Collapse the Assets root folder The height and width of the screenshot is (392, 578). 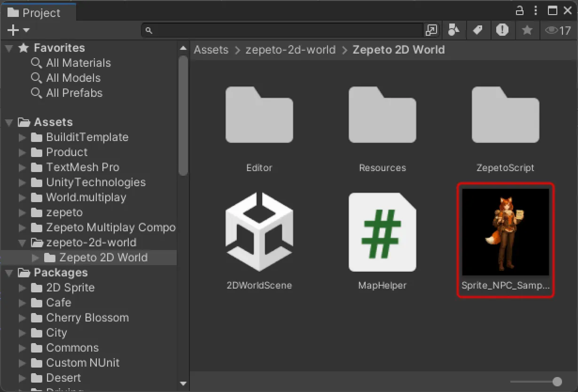click(x=9, y=122)
